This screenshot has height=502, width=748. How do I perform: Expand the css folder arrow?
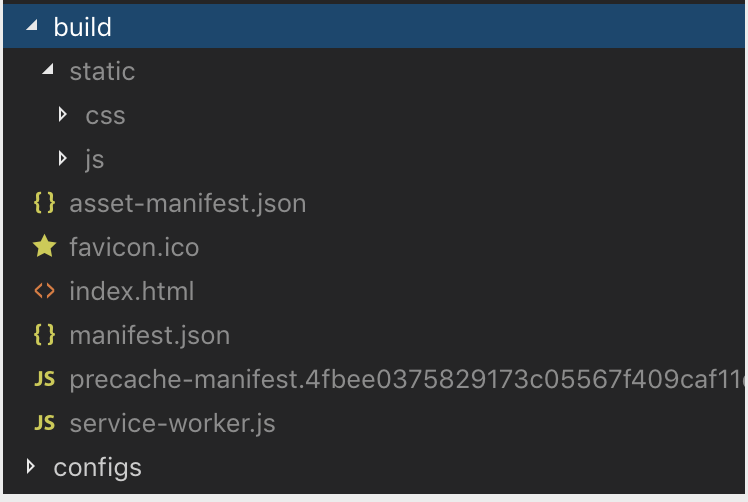(x=63, y=115)
